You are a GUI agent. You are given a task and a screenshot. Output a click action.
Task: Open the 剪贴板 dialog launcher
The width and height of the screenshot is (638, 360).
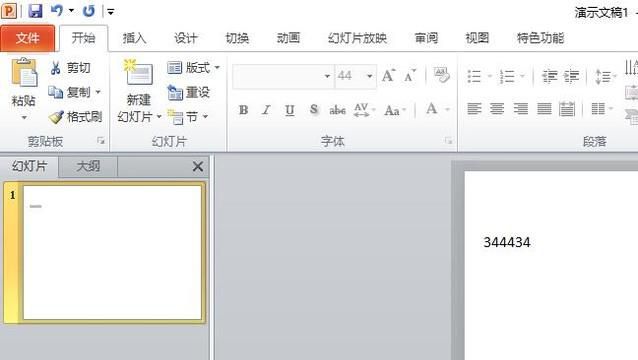point(101,141)
